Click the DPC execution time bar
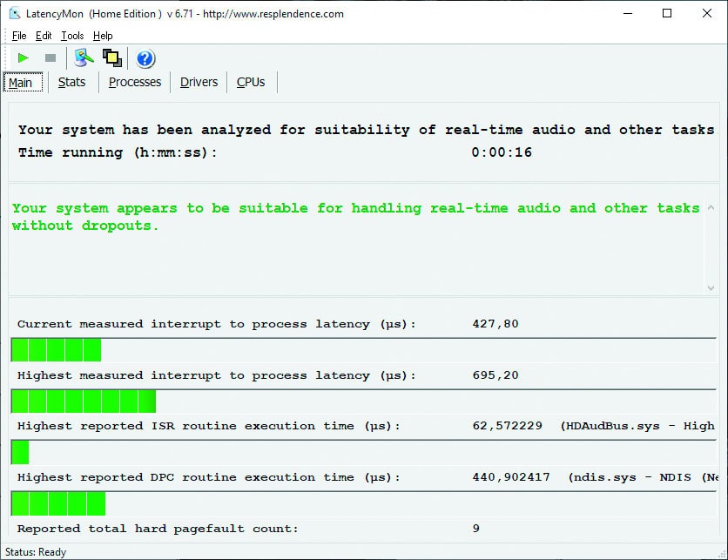Screen dimensions: 728x560 tap(57, 503)
